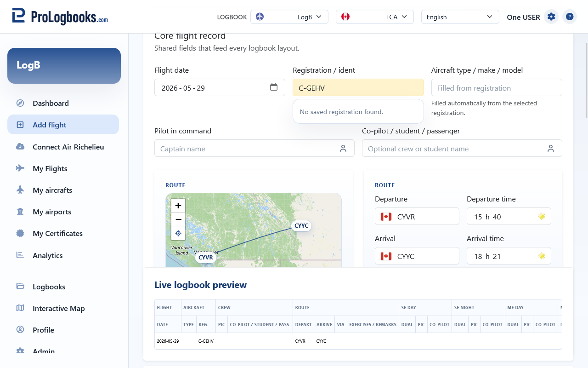The image size is (588, 368).
Task: Zoom in on the route map
Action: pyautogui.click(x=178, y=206)
